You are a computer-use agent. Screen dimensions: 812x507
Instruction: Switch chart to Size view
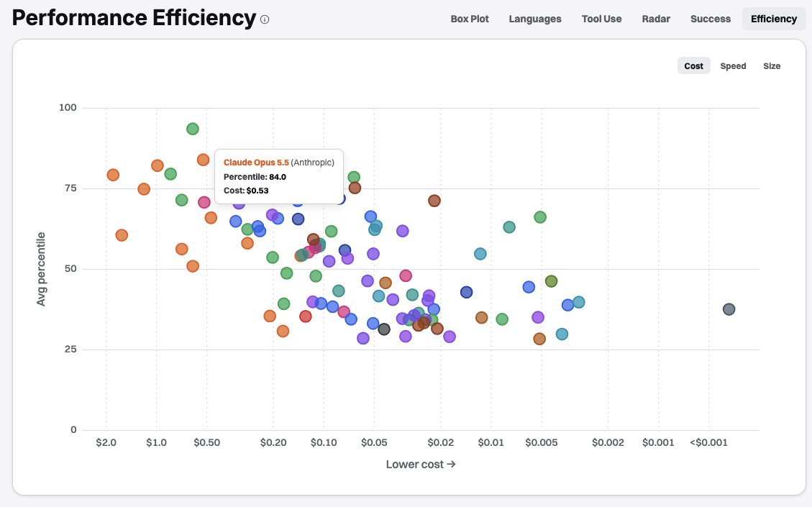pos(772,65)
